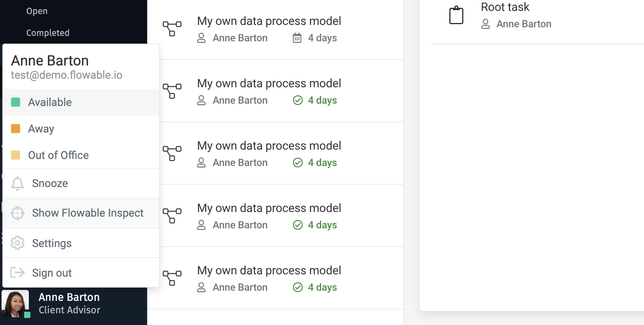Click the calendar icon beside 4 days

(x=297, y=38)
